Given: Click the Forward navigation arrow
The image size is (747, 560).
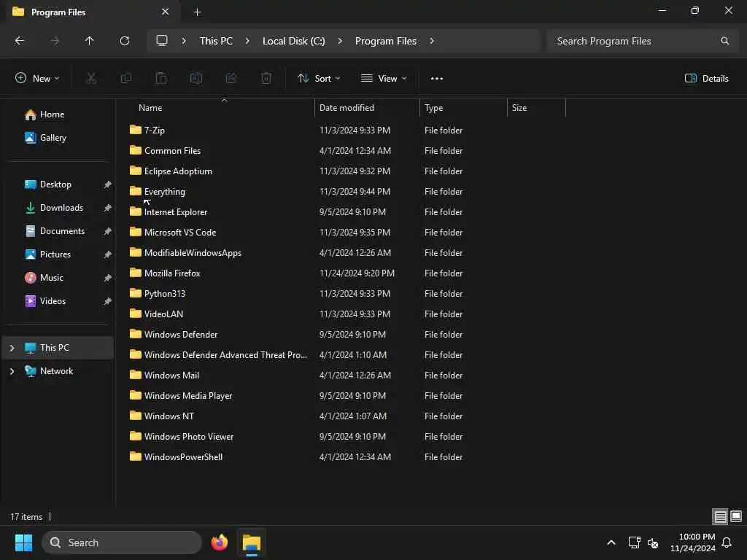Looking at the screenshot, I should (55, 41).
